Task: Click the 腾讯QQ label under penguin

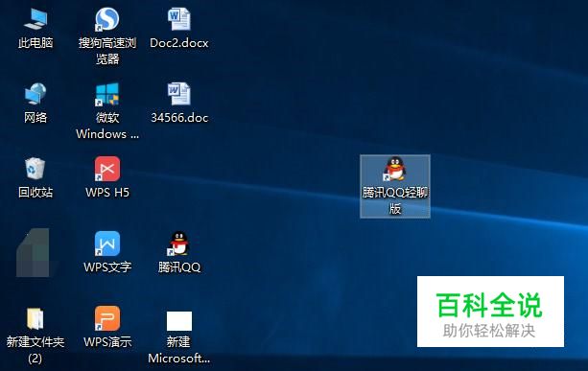Action: point(179,267)
